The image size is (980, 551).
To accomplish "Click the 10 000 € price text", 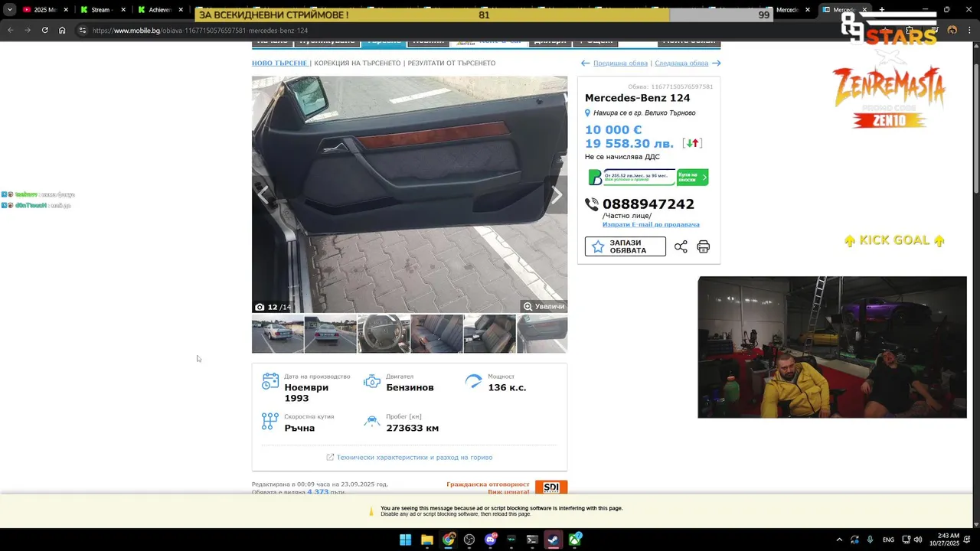I will (x=613, y=130).
